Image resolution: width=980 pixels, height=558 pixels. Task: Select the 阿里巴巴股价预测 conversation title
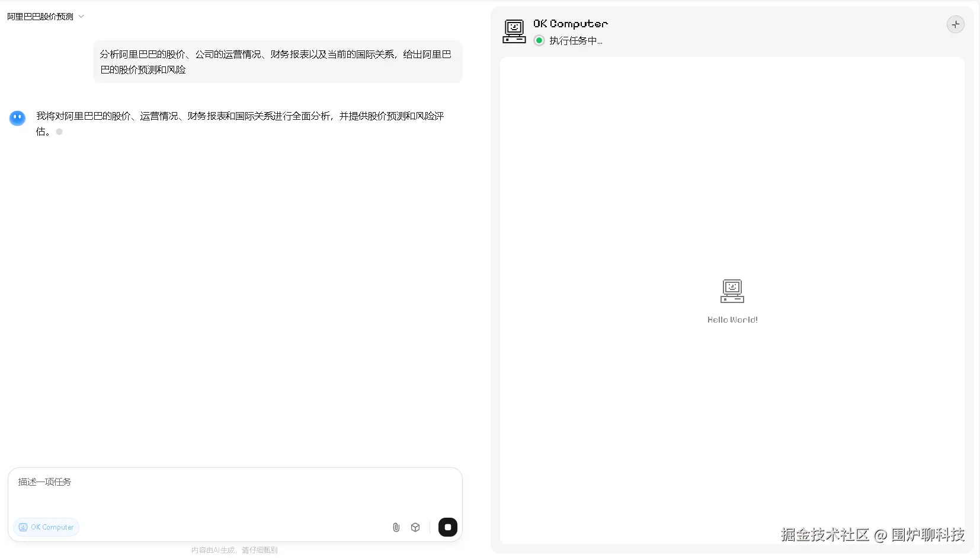pos(40,16)
